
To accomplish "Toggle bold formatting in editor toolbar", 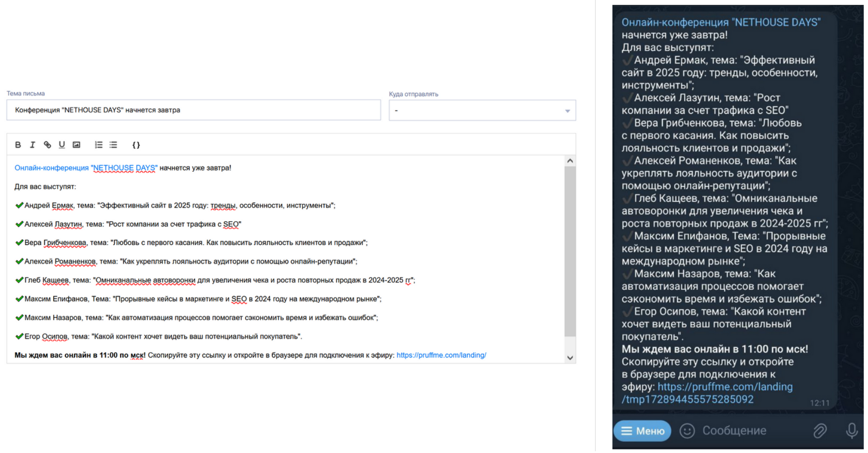I will [18, 145].
